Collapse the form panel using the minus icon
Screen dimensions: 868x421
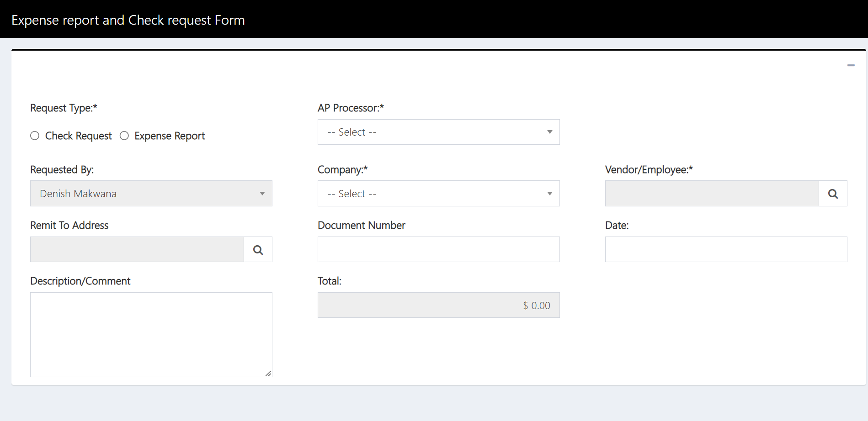[851, 65]
